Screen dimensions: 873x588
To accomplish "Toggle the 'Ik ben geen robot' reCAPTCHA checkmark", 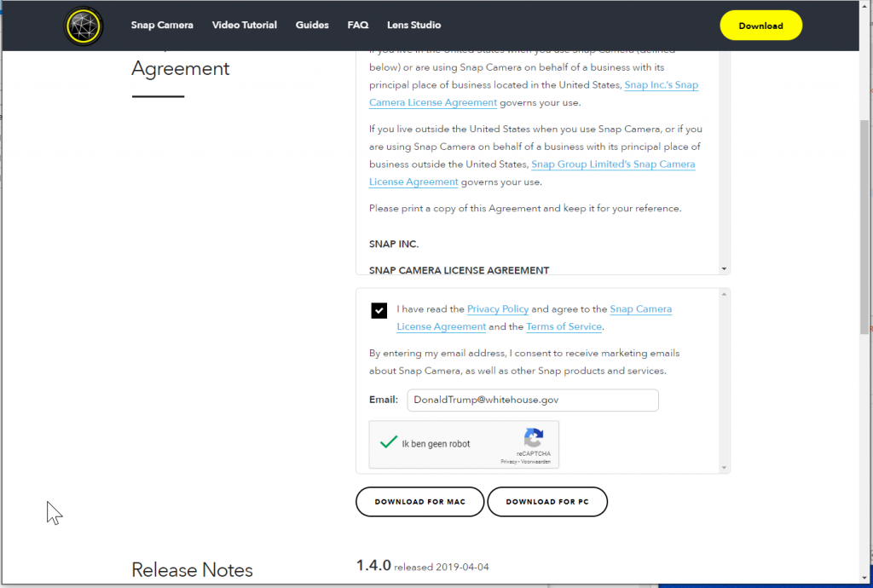I will [x=389, y=443].
